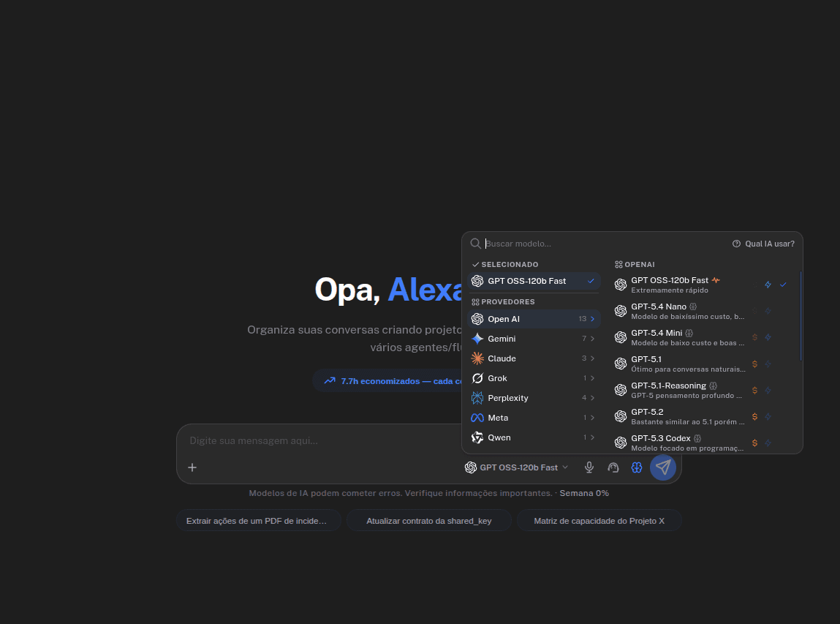Click the Buscar modelo search field
840x624 pixels.
pyautogui.click(x=602, y=244)
